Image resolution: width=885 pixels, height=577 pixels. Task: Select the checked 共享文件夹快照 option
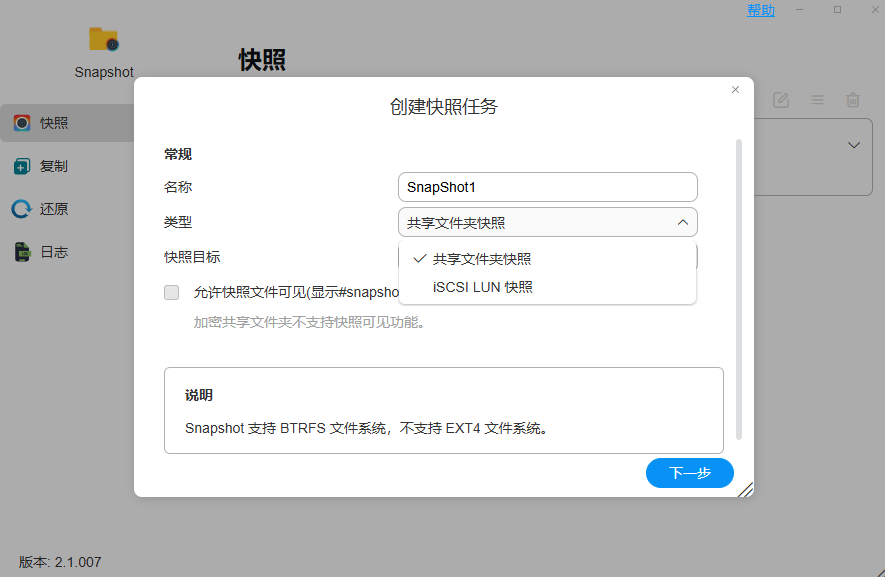482,259
